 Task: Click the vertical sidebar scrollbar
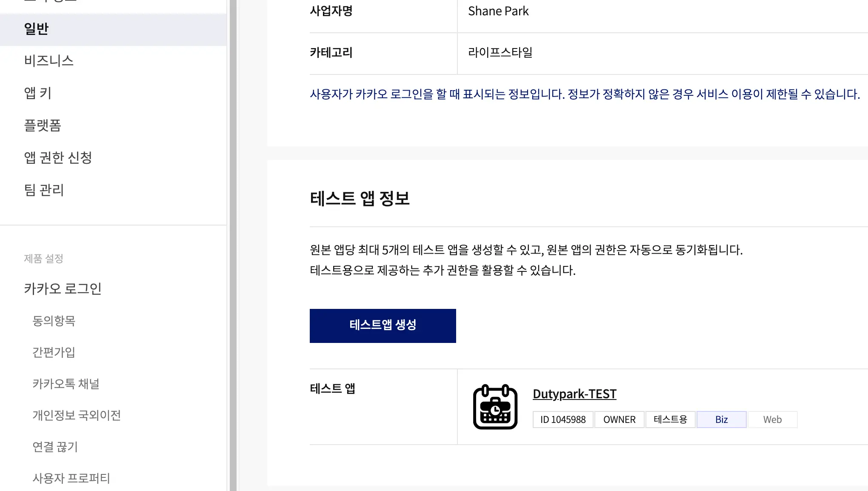233,245
